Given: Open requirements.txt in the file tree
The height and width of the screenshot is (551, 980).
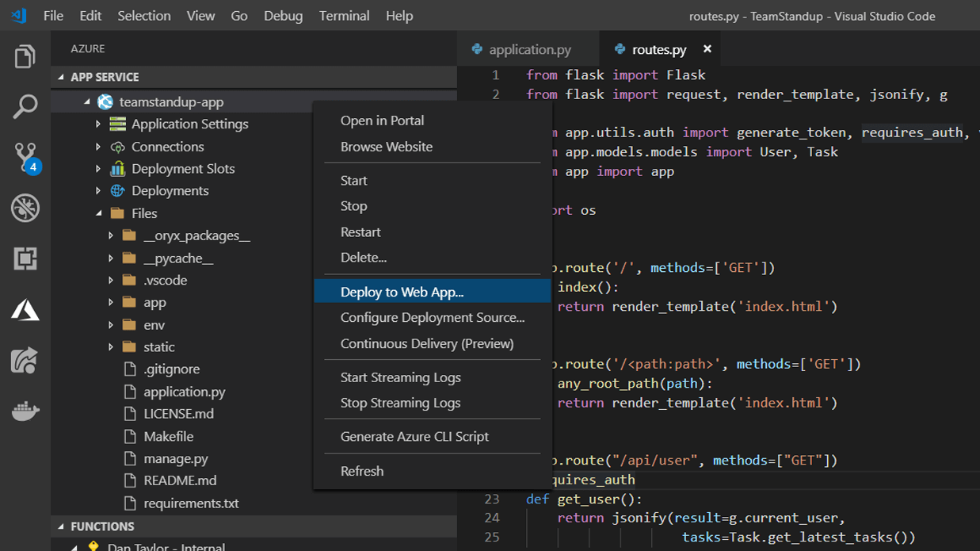Looking at the screenshot, I should (x=191, y=503).
